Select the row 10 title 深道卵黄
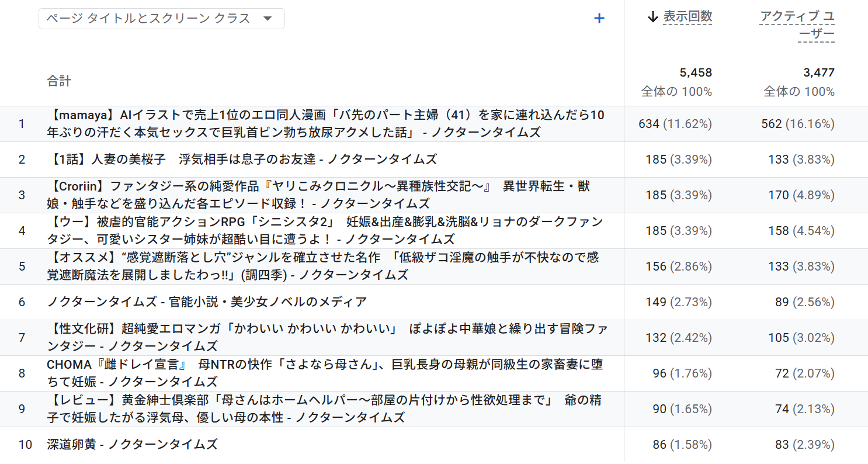868x464 pixels. [132, 445]
